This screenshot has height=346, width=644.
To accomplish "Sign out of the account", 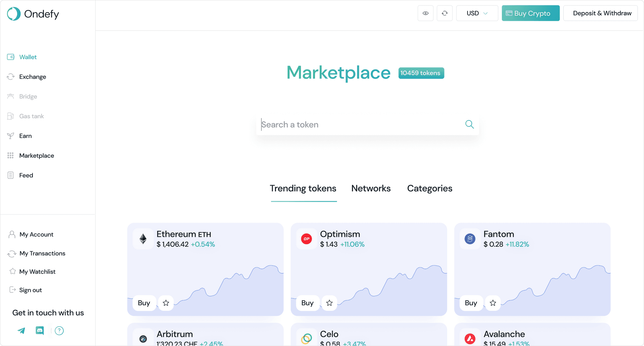I will coord(31,290).
